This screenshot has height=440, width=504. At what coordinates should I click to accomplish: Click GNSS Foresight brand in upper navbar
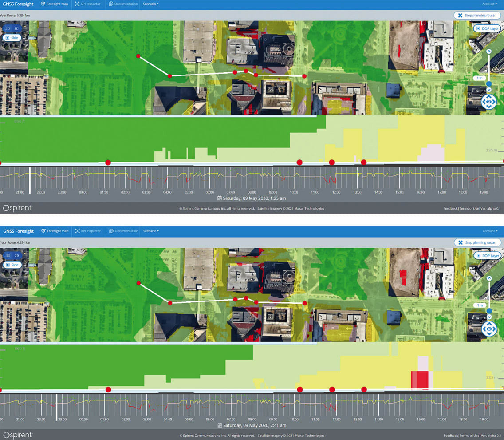coord(18,4)
